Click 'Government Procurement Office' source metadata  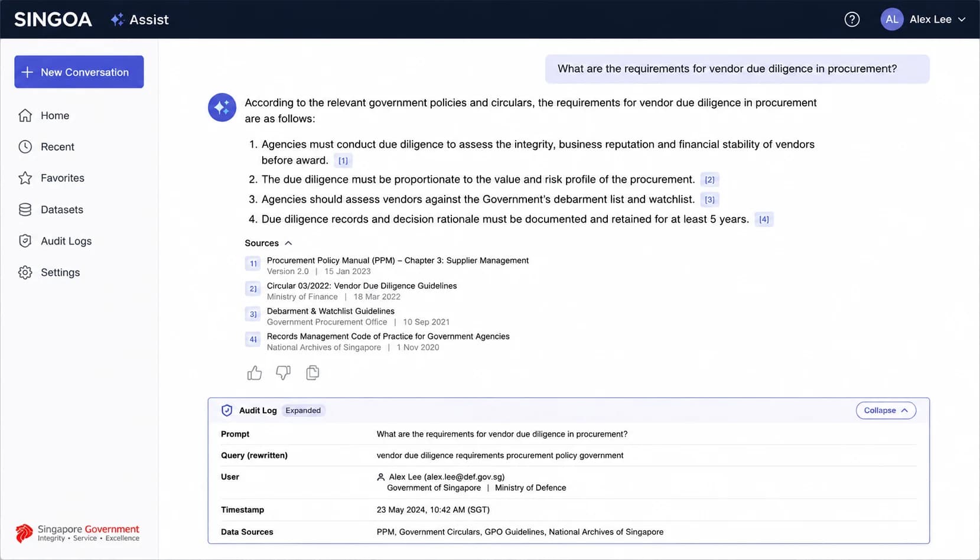pyautogui.click(x=327, y=323)
